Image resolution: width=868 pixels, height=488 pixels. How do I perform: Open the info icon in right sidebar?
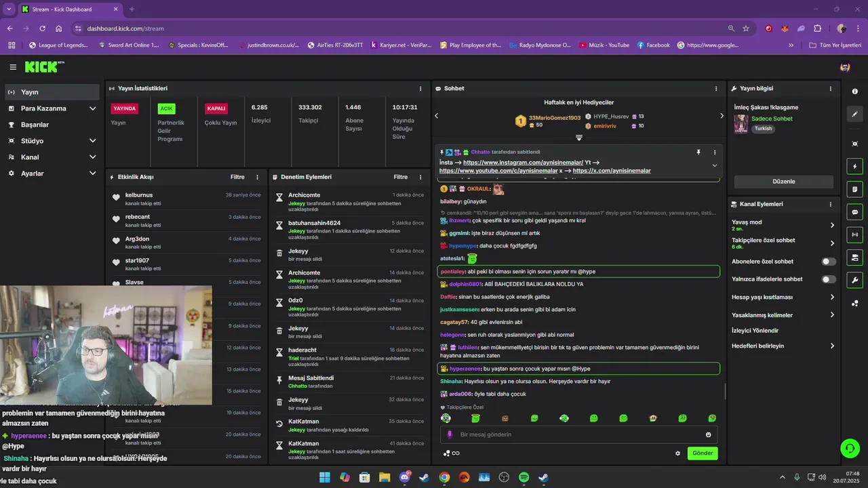tap(854, 91)
